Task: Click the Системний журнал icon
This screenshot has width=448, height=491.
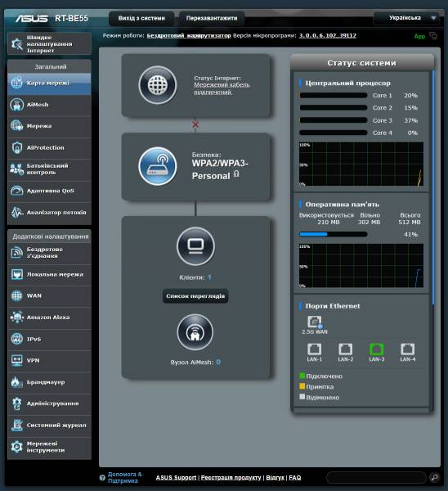Action: (17, 426)
